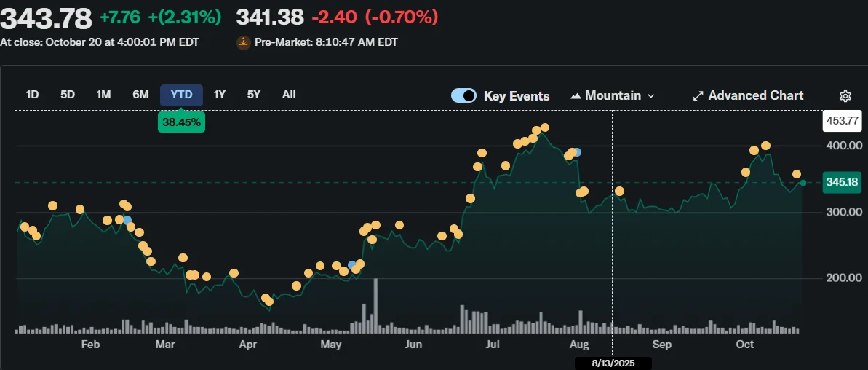This screenshot has height=370, width=868.
Task: Toggle the Key Events switch
Action: pos(463,95)
